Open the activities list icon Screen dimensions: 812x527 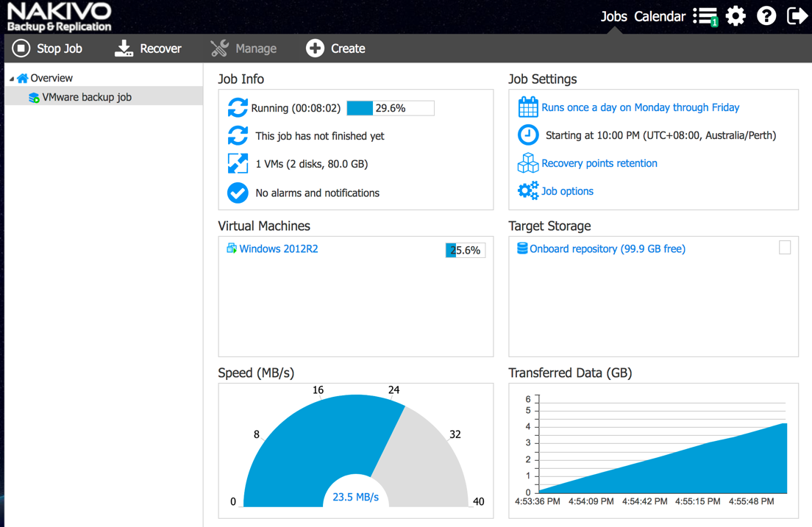tap(705, 17)
